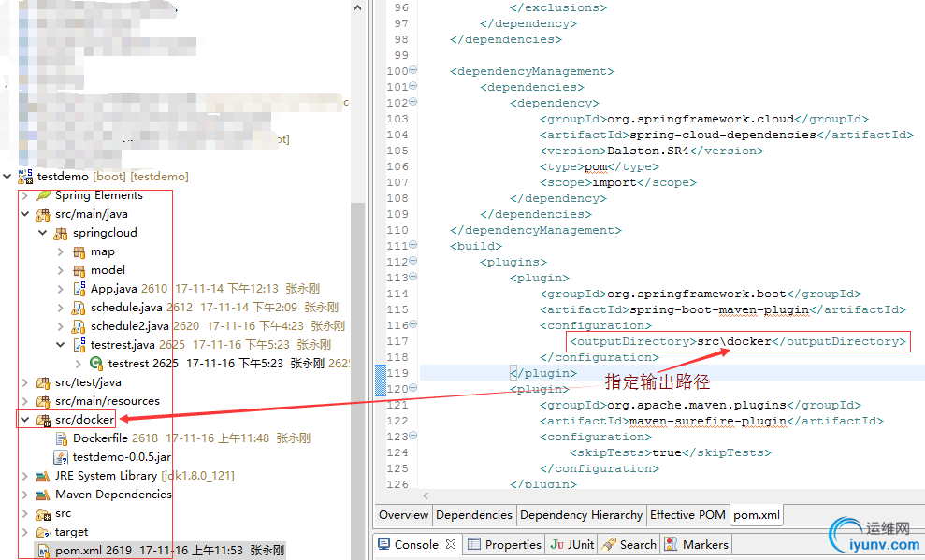Open the Markers view tab
This screenshot has width=925, height=560.
coord(697,545)
